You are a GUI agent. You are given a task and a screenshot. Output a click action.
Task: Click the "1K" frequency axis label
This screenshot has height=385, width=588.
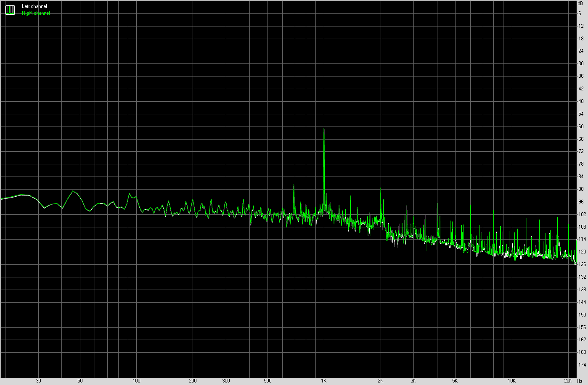coord(324,381)
